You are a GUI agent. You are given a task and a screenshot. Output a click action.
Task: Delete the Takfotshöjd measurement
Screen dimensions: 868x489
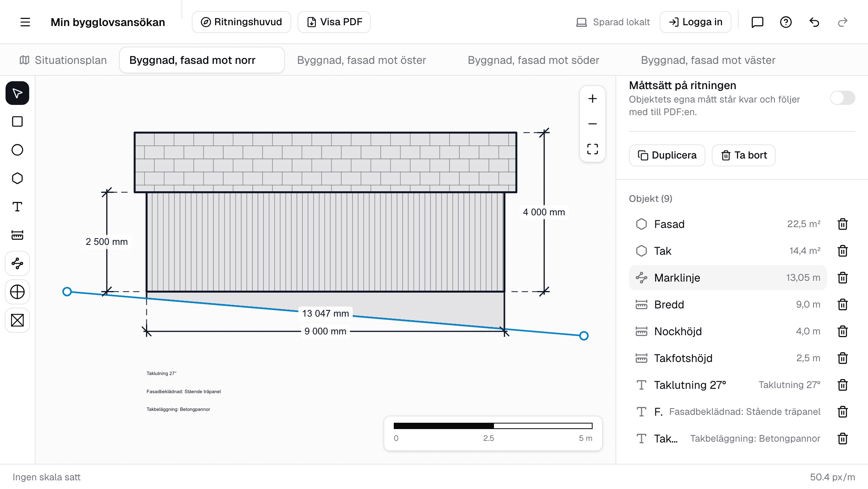point(843,358)
